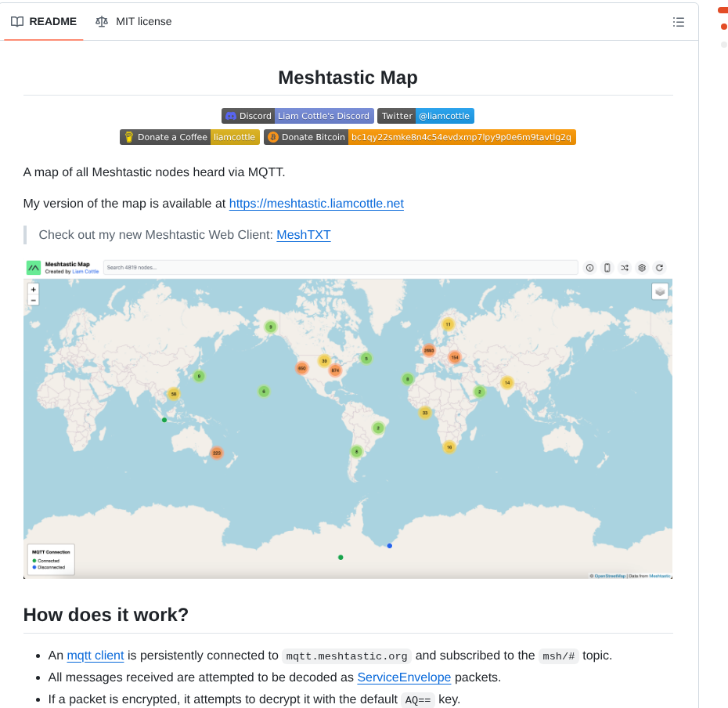Zoom in using the map plus button
Screen dimensions: 728x708
coord(33,288)
